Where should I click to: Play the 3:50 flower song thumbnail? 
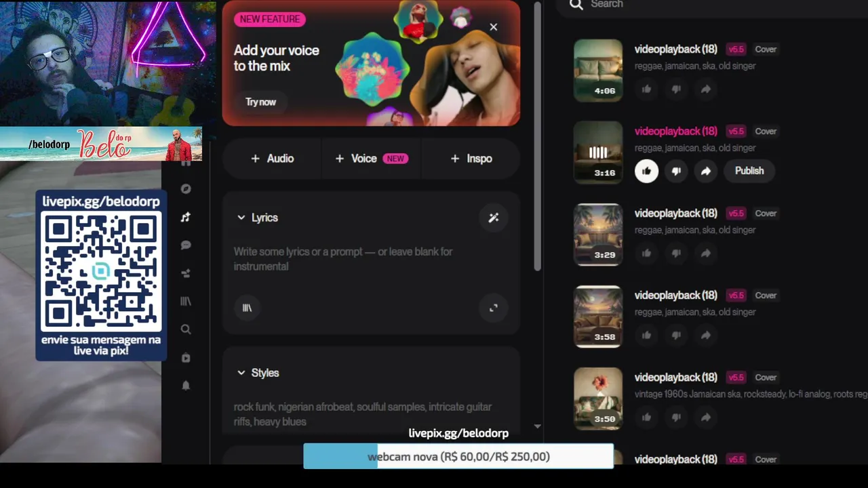pyautogui.click(x=598, y=399)
